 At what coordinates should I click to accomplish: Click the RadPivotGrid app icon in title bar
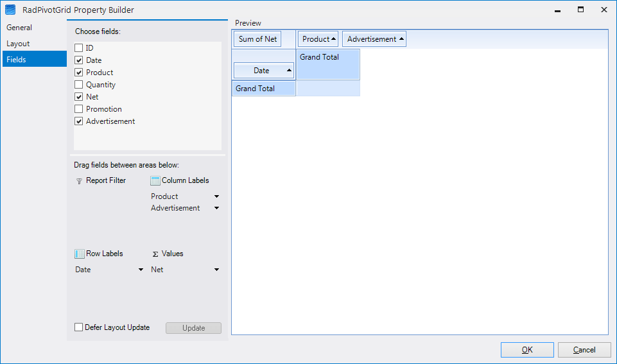click(10, 10)
